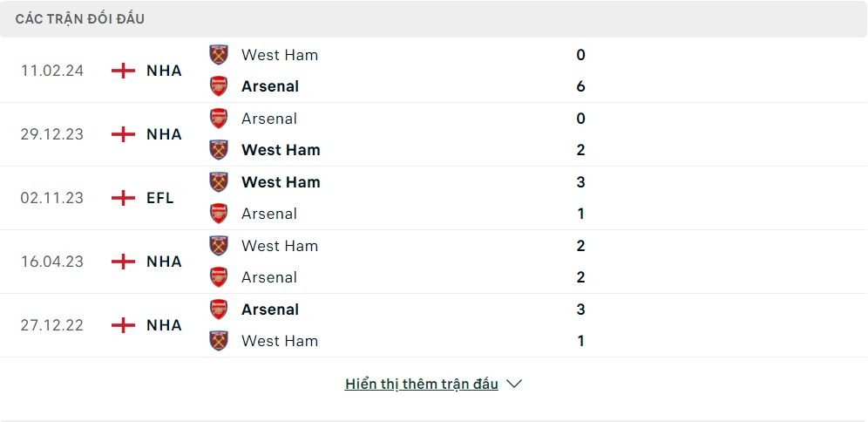Click West Ham crest in 02.11.23 EFL match
868x422 pixels.
click(x=219, y=182)
